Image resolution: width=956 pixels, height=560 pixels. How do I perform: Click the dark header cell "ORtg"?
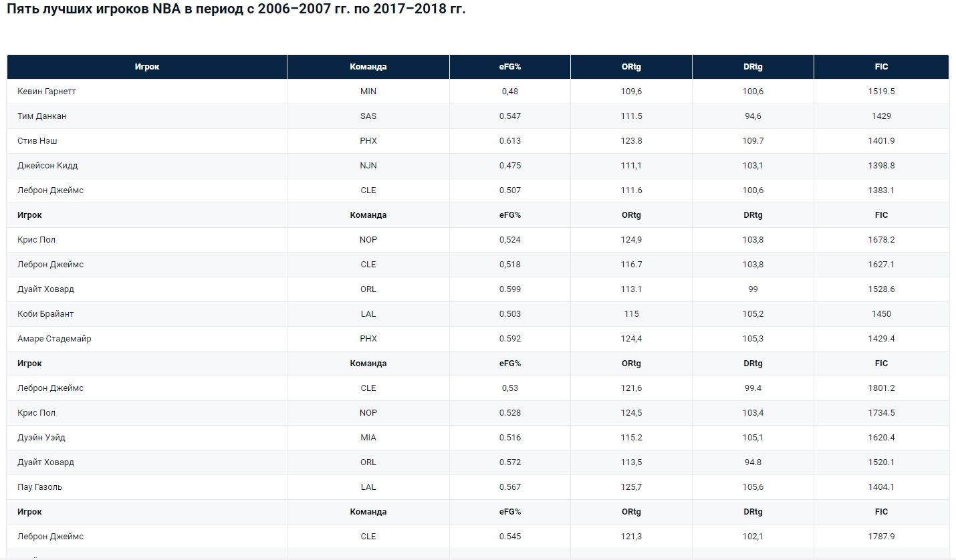coord(631,67)
